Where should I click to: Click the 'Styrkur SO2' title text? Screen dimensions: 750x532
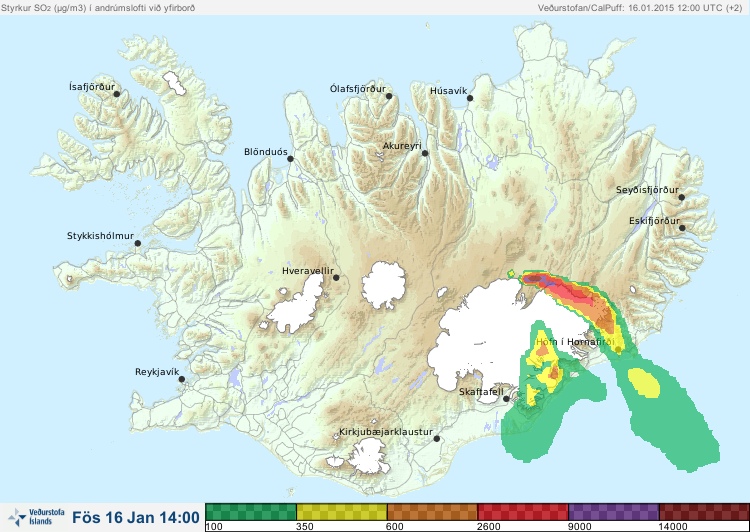click(98, 8)
